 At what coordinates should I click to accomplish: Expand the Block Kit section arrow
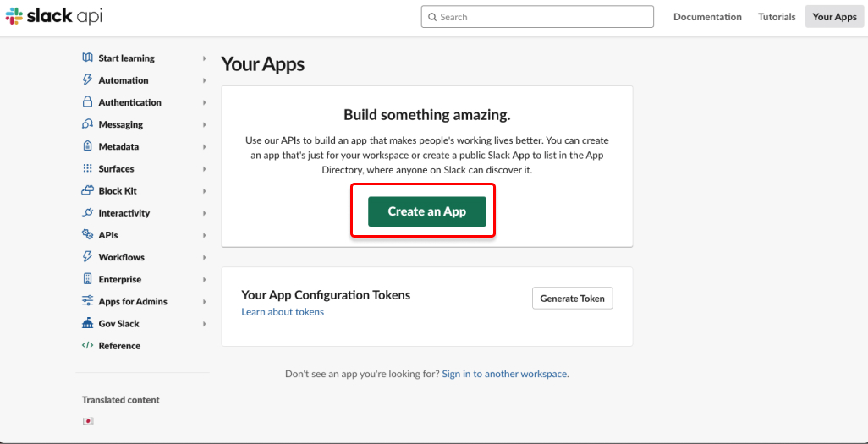[204, 191]
